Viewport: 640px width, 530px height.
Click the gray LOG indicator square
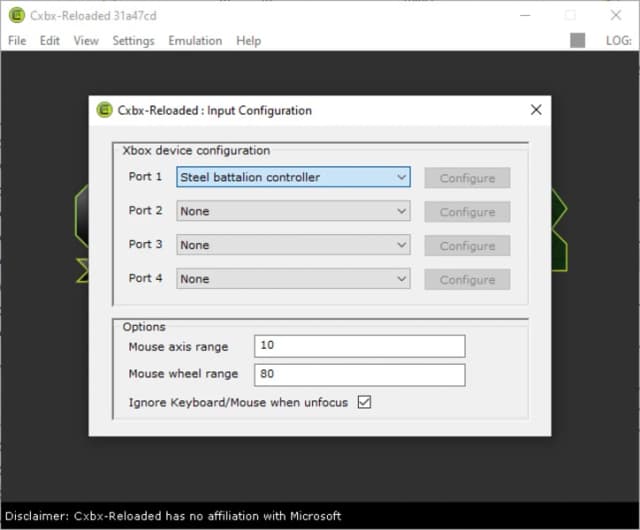pyautogui.click(x=577, y=40)
